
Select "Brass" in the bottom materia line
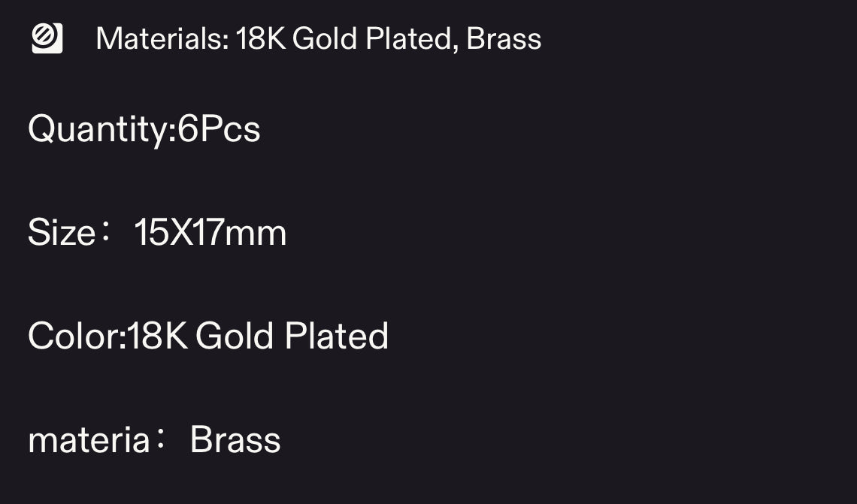click(x=235, y=440)
